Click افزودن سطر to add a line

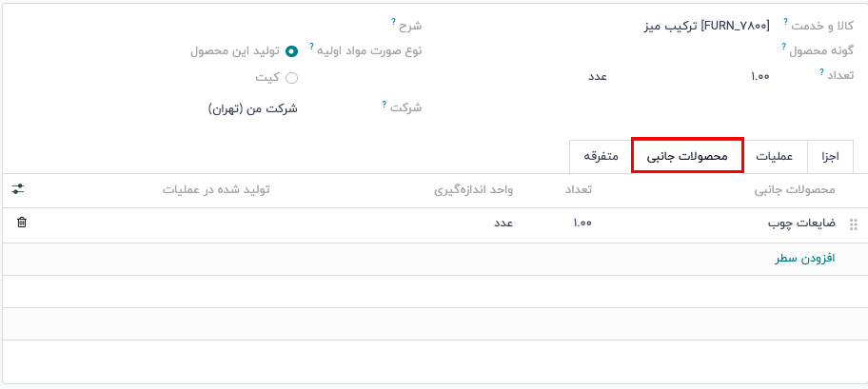[x=804, y=258]
